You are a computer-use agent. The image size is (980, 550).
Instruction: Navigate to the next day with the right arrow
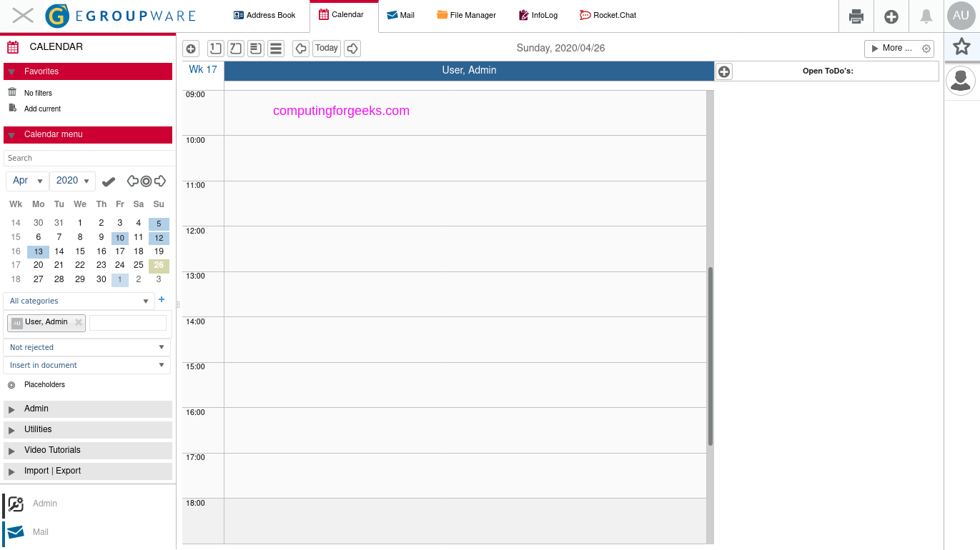click(351, 48)
